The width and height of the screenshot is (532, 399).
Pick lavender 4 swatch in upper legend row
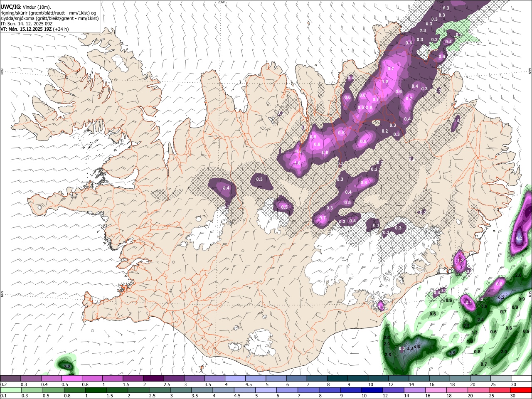click(235, 379)
